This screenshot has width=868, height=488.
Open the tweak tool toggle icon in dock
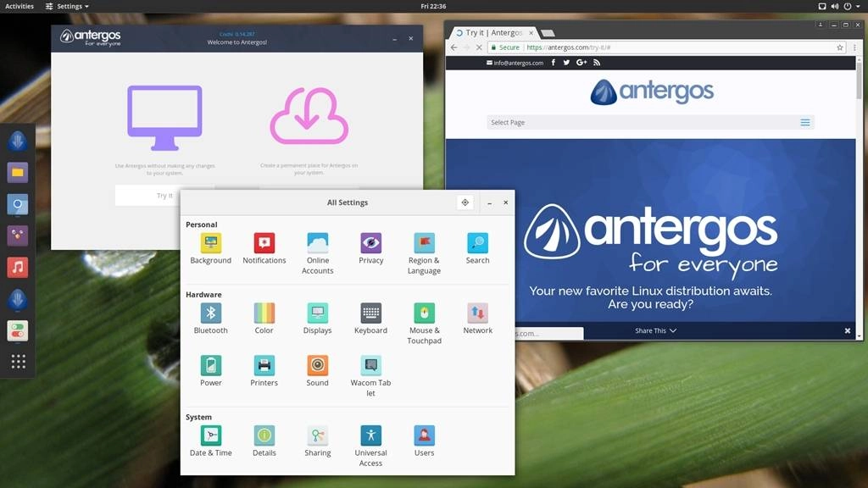point(18,331)
